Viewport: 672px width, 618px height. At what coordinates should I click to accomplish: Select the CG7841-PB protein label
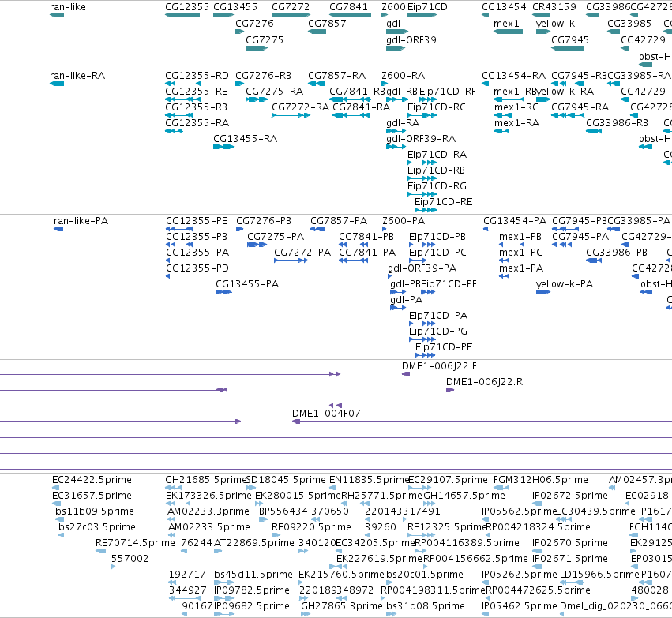click(x=366, y=237)
